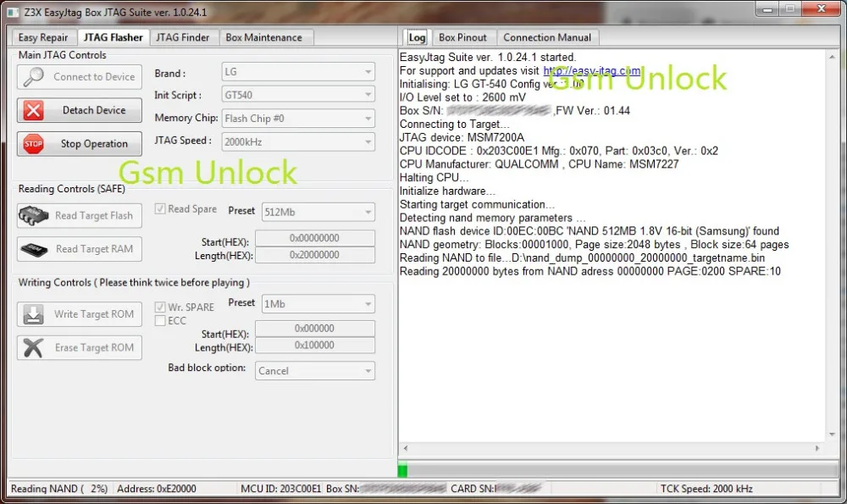Click log line 'JTAG device: MSM7200A'
Screen dimensions: 847x504
click(462, 138)
